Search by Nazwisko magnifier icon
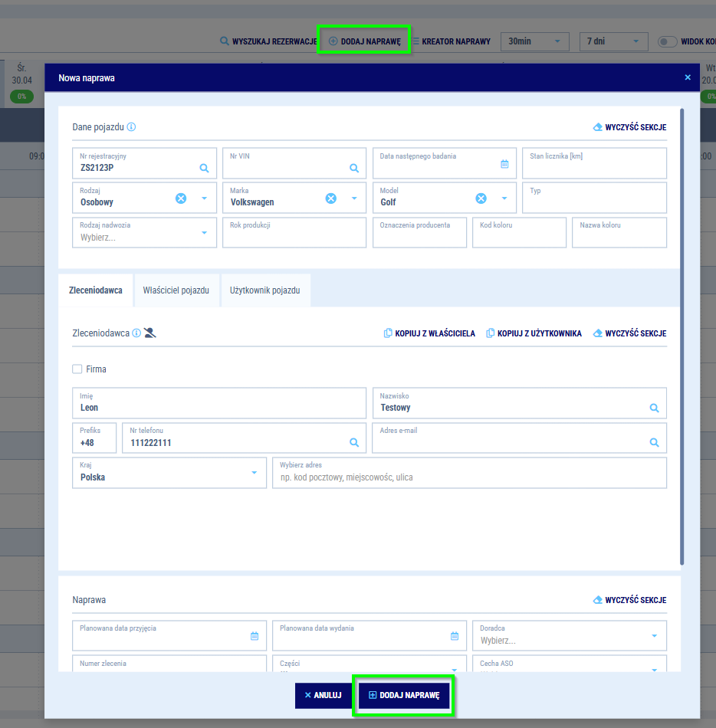The width and height of the screenshot is (716, 728). 654,408
